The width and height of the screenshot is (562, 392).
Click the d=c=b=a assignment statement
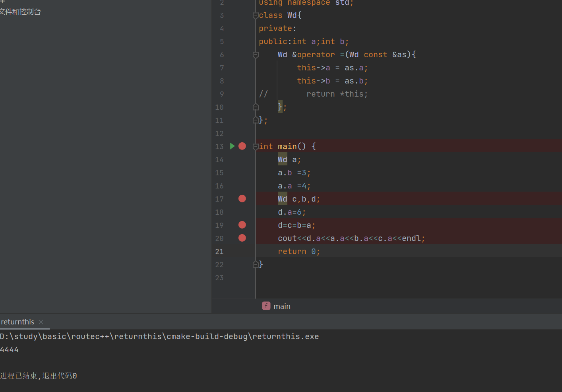[x=297, y=225]
